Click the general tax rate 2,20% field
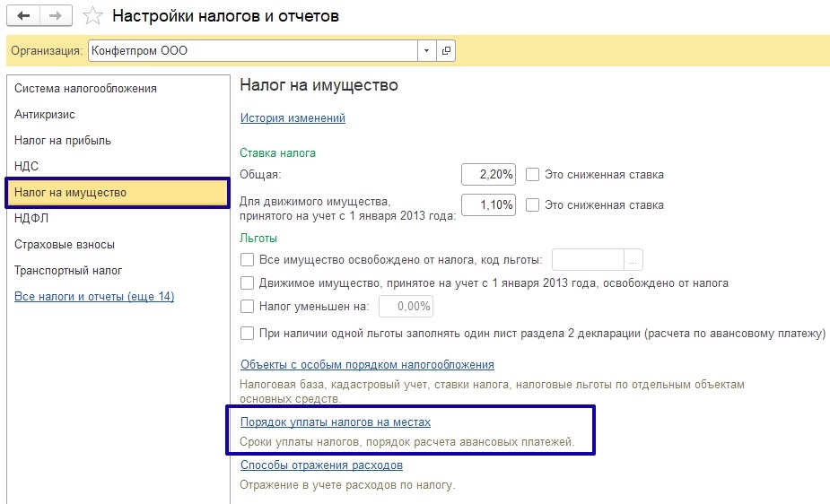The height and width of the screenshot is (504, 830). point(488,174)
